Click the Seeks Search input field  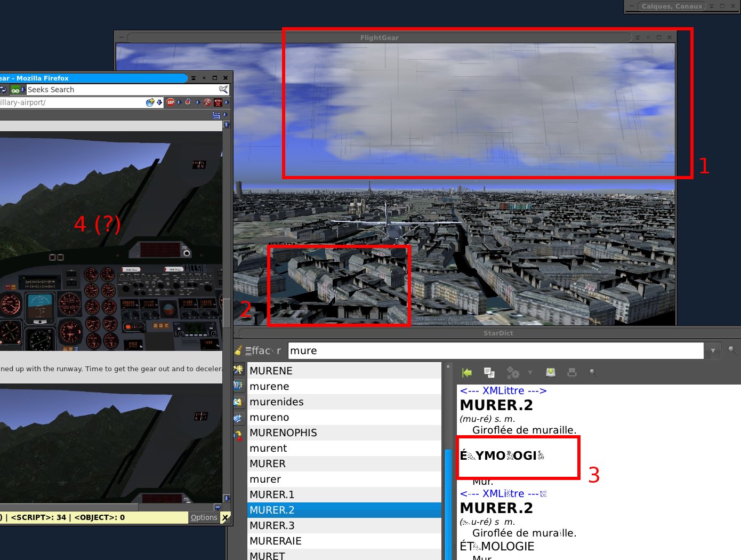coord(120,90)
